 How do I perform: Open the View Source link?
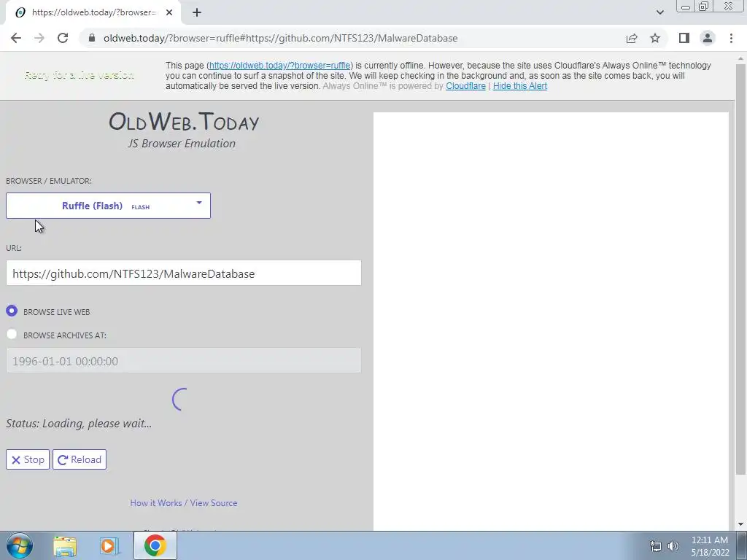(214, 503)
